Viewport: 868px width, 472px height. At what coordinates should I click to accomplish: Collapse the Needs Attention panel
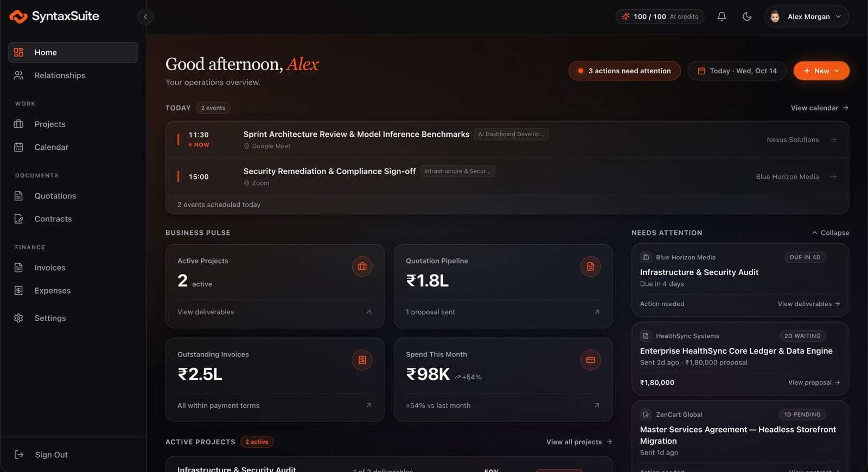coord(830,233)
